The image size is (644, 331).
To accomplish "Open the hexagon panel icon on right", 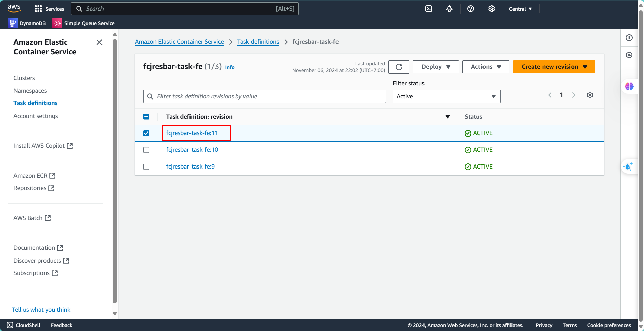I will coord(629,55).
